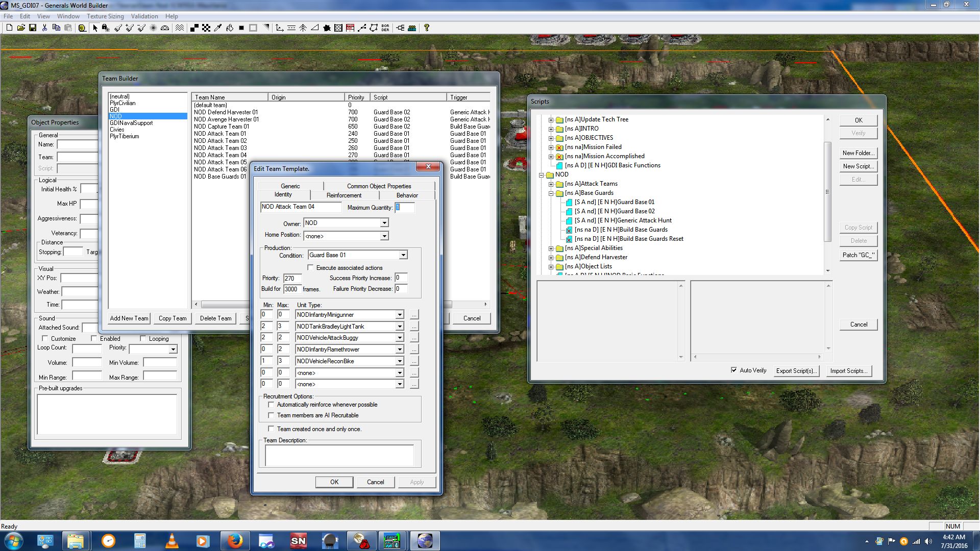Select the eyedropper tool icon
The width and height of the screenshot is (980, 551).
coord(218,28)
